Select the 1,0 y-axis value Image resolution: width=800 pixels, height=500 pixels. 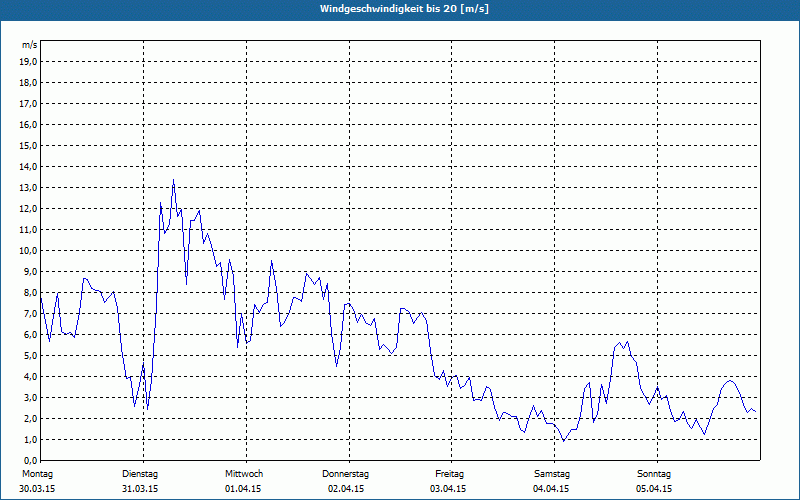(x=31, y=440)
